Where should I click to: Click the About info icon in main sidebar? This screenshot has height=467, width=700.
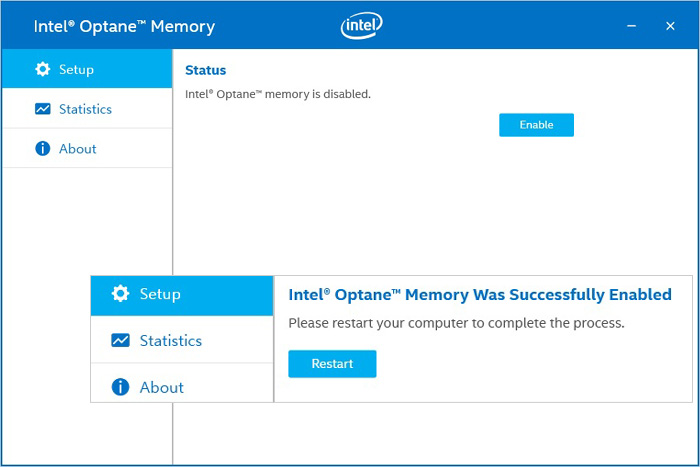[x=42, y=148]
